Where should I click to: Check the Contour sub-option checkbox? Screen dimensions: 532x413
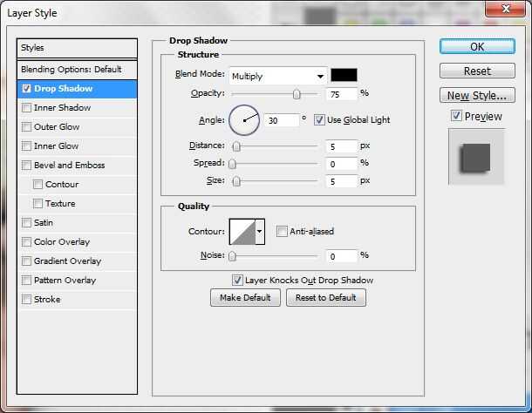(38, 185)
